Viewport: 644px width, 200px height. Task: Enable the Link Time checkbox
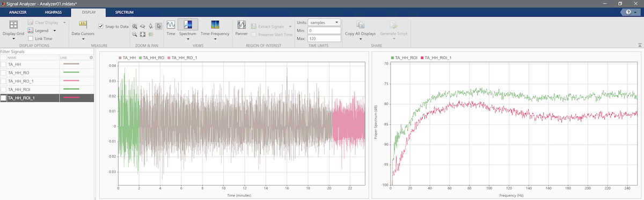pos(31,39)
